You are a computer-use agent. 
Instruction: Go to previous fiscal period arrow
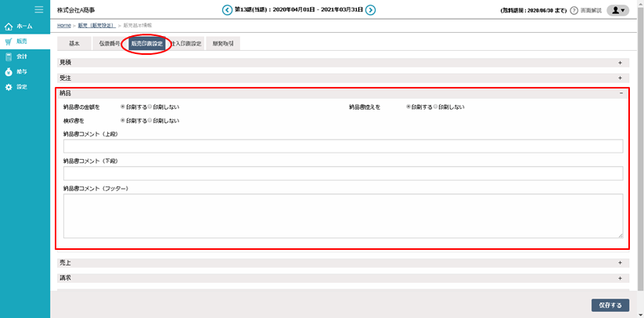click(227, 10)
